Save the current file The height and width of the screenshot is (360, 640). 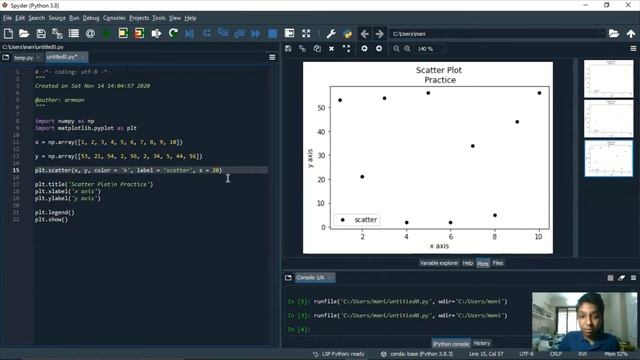tap(41, 33)
